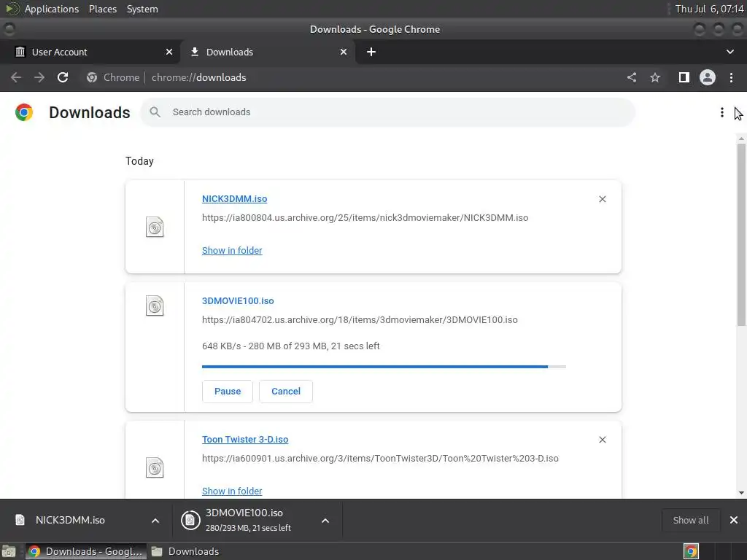Select the Downloads browser tab

click(x=268, y=52)
